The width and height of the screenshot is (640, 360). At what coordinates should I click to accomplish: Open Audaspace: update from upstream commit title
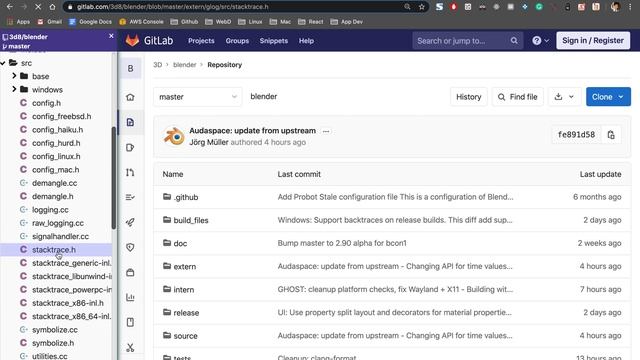(252, 131)
